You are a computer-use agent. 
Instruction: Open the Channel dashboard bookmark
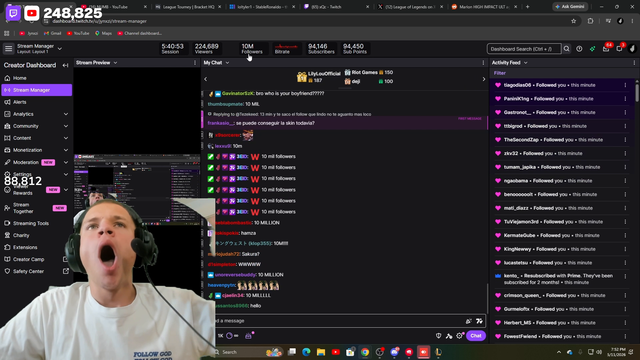[x=140, y=33]
